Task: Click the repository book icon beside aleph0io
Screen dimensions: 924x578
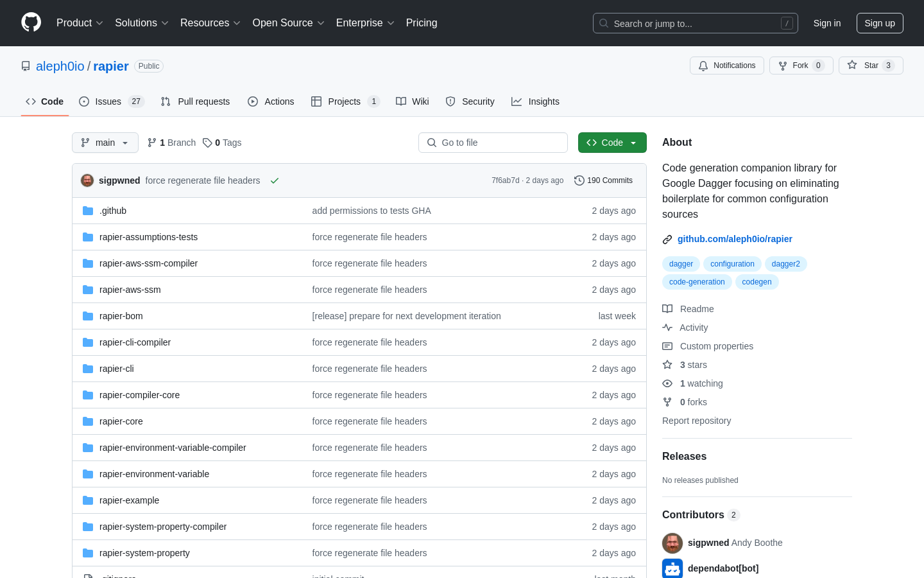Action: click(26, 66)
